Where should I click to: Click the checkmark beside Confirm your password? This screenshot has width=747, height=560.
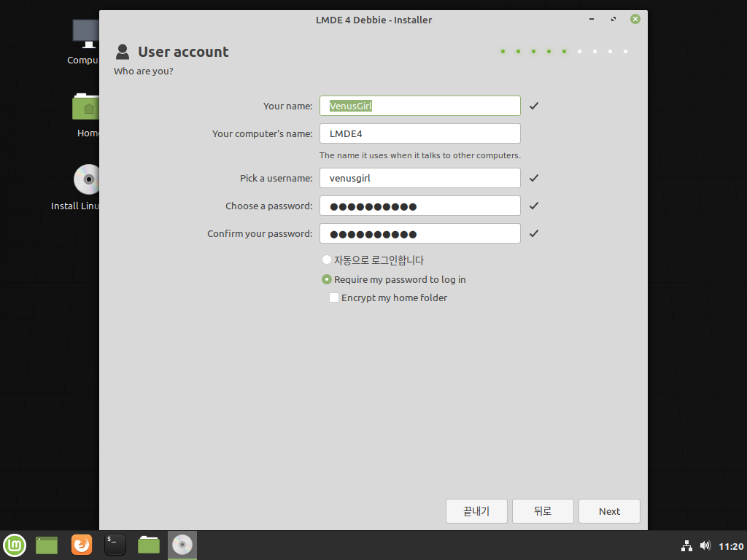tap(534, 233)
